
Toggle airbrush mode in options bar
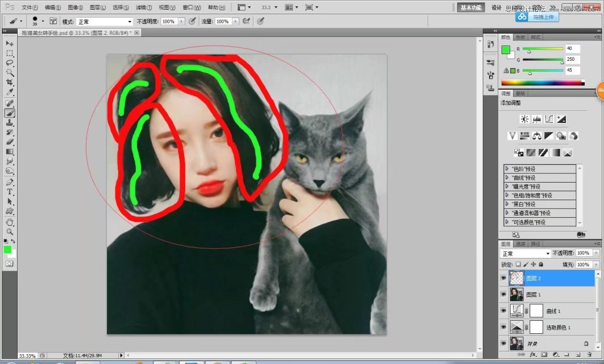click(x=246, y=21)
